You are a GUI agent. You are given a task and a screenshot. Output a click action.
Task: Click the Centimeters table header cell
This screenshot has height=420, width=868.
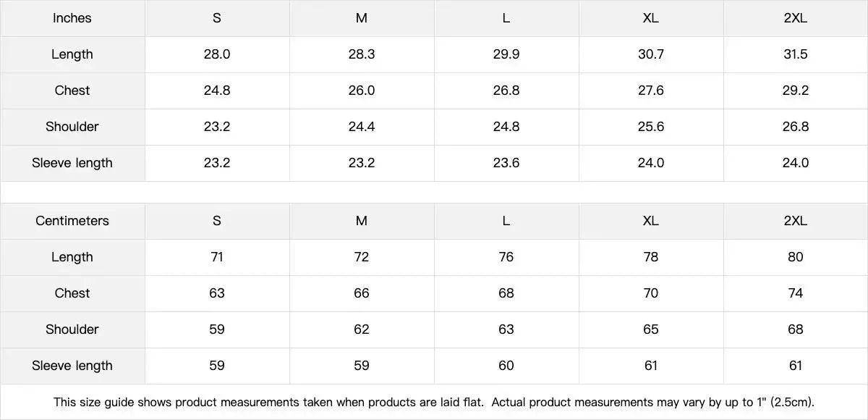(x=72, y=221)
